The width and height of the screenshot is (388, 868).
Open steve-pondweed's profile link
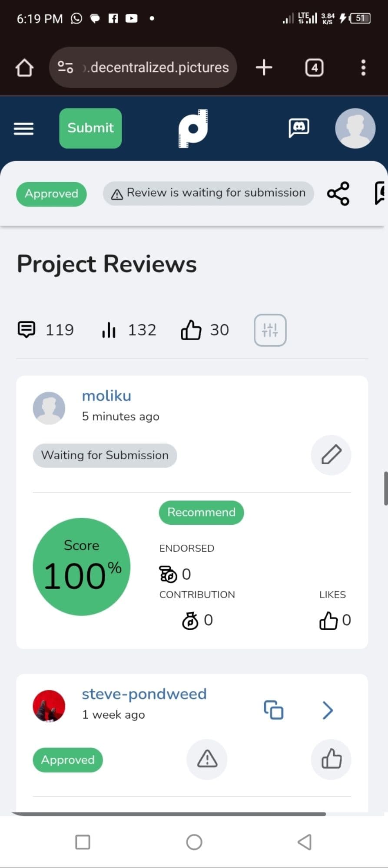[144, 694]
